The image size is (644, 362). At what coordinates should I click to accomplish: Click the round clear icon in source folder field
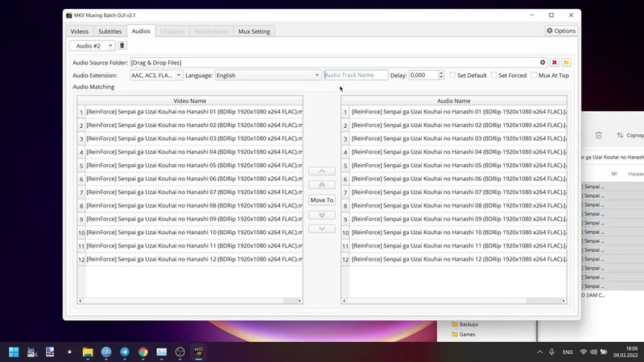click(x=543, y=63)
